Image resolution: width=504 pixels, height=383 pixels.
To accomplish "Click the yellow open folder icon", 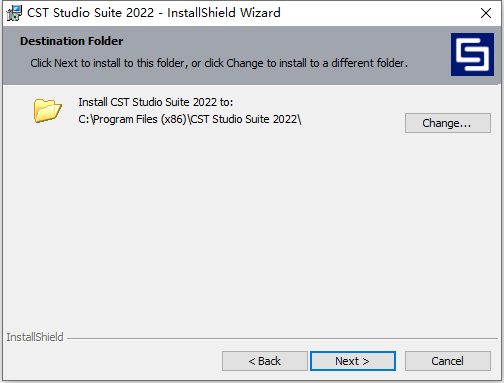I will pyautogui.click(x=47, y=111).
